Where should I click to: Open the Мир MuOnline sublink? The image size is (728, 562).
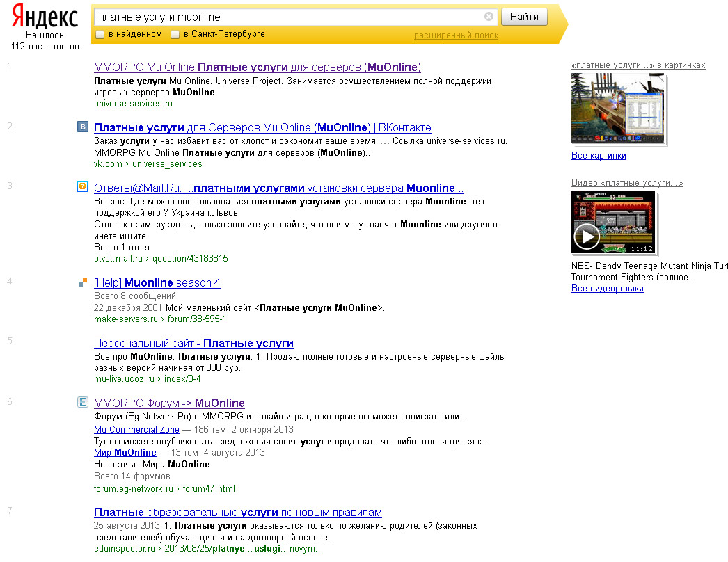tap(125, 453)
